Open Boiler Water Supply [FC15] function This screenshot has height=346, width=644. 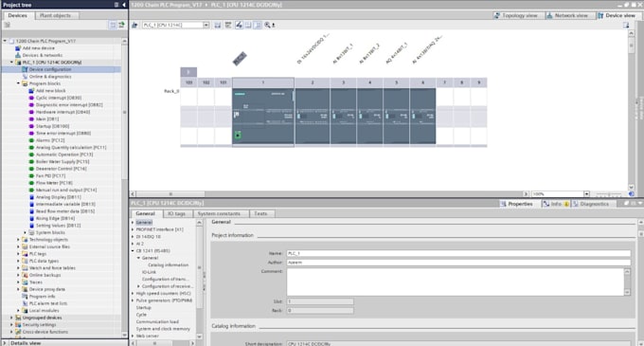click(63, 161)
